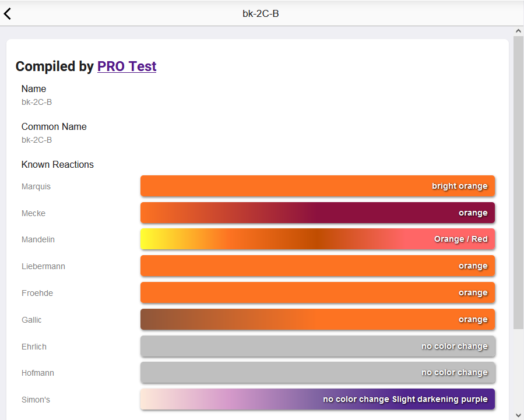This screenshot has width=524, height=420.
Task: Click the Ehrlich reagent label
Action: (x=34, y=347)
